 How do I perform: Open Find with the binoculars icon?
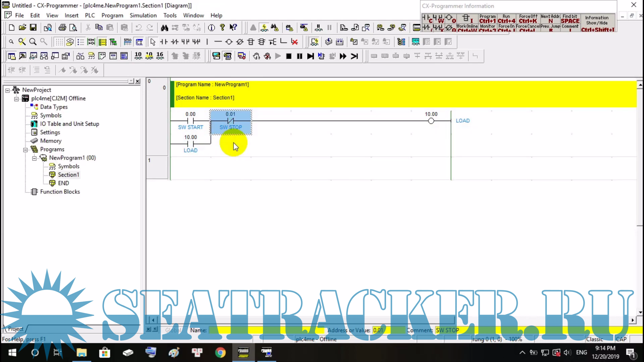164,28
